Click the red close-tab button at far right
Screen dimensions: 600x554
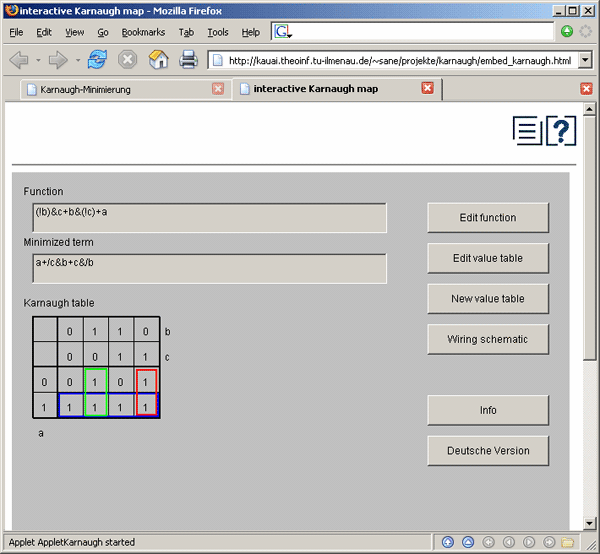586,89
